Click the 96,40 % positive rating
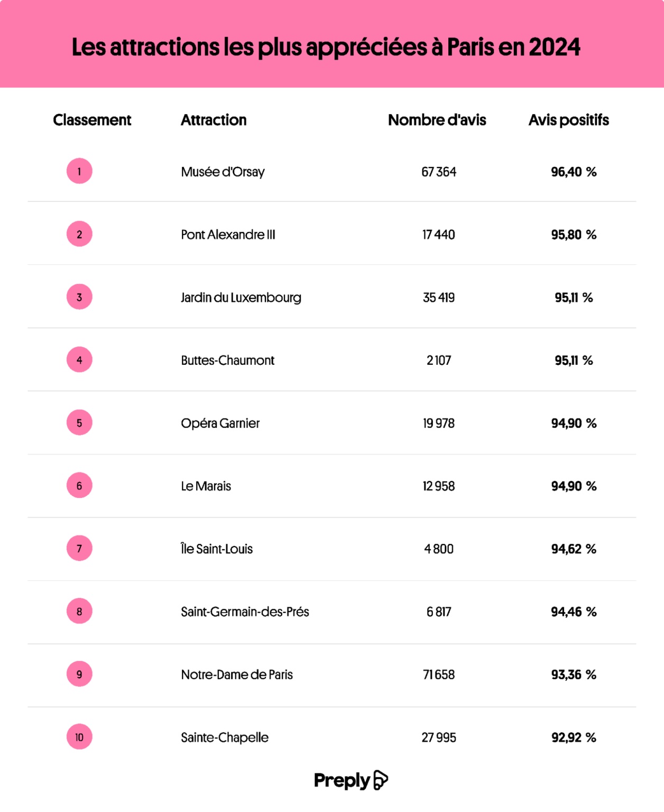This screenshot has height=812, width=664. [574, 172]
